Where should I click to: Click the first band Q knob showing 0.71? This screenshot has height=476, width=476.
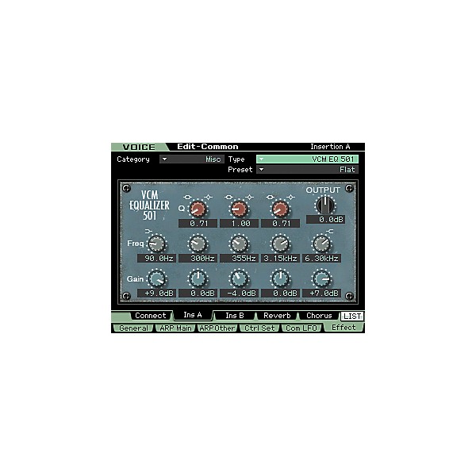click(x=198, y=209)
